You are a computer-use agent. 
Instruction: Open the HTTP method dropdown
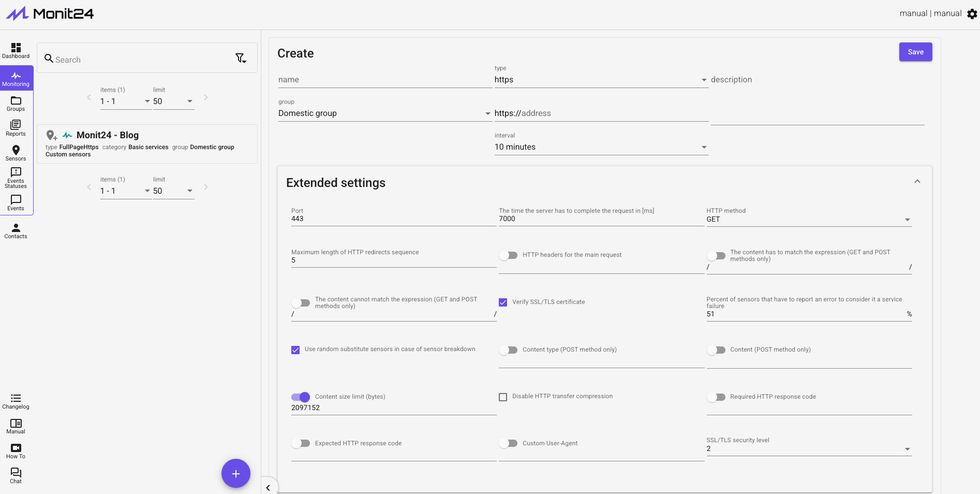pyautogui.click(x=808, y=220)
